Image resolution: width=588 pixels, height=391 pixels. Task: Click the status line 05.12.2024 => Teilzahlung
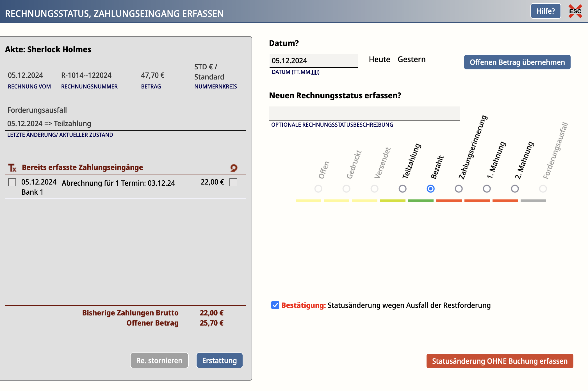point(49,124)
